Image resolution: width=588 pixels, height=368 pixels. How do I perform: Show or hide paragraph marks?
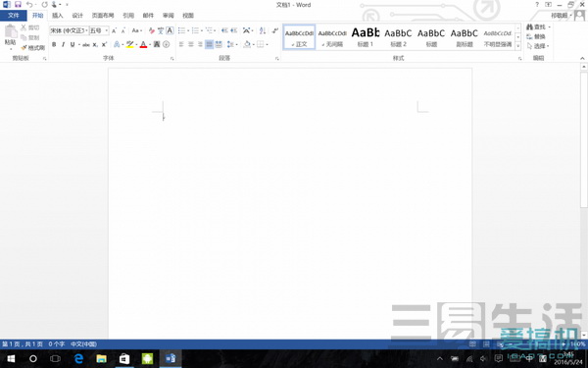[274, 30]
